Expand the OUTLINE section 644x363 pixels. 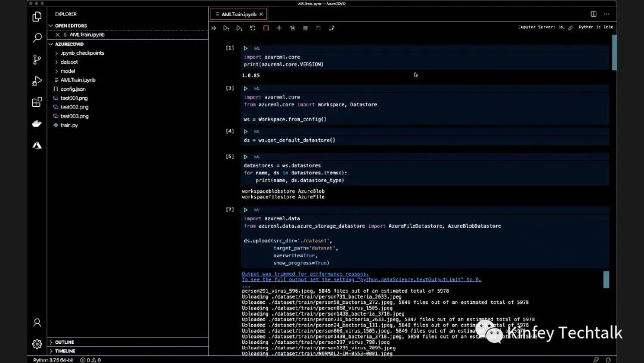pyautogui.click(x=128, y=342)
